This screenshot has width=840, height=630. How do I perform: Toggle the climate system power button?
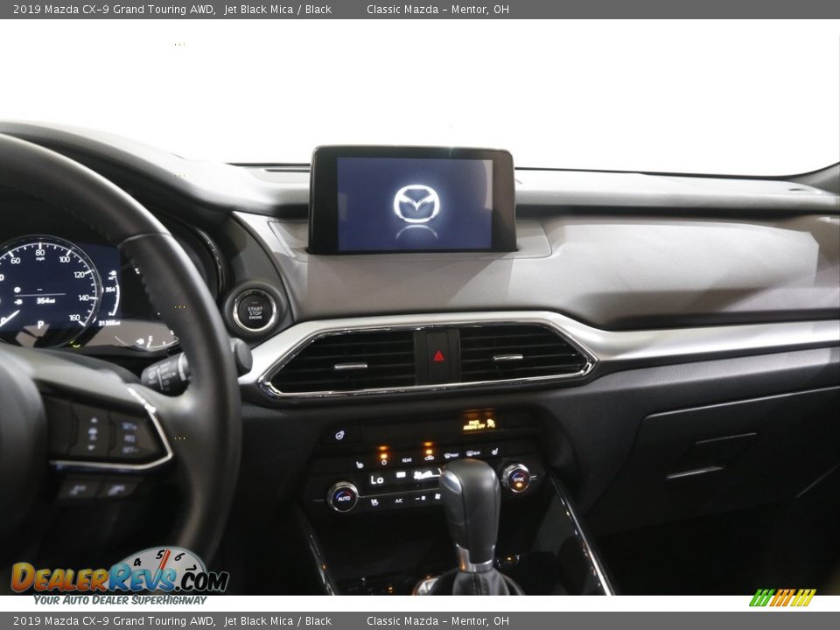click(383, 462)
